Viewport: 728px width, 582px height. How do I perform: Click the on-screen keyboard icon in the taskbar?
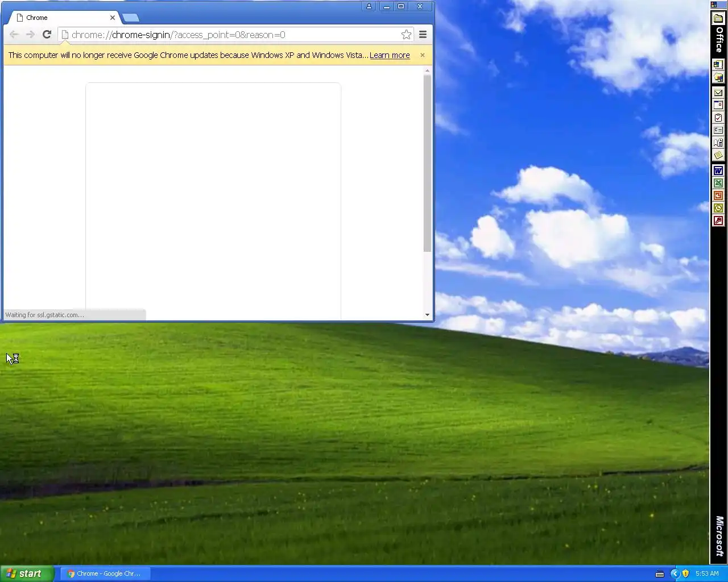(660, 574)
